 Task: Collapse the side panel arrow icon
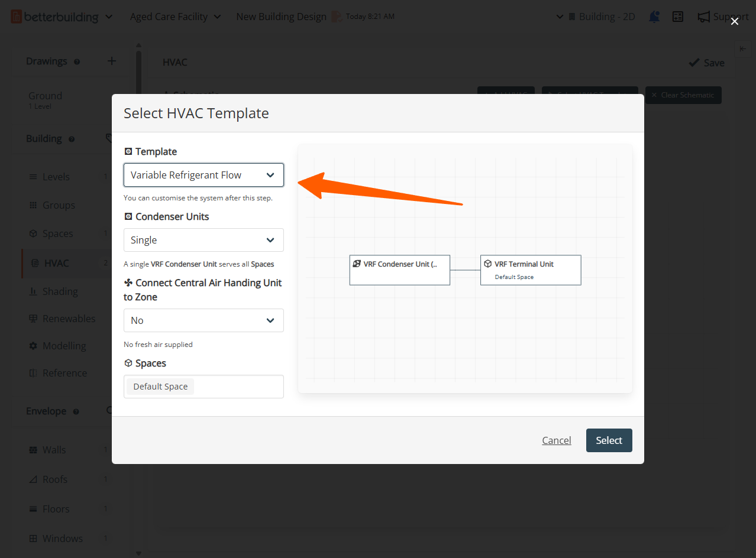tap(743, 49)
